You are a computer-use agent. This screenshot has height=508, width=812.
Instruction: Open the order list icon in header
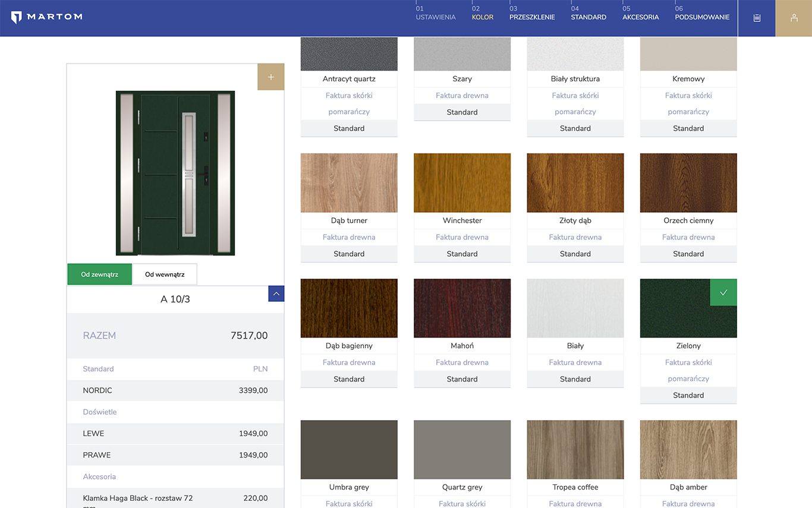(x=757, y=18)
